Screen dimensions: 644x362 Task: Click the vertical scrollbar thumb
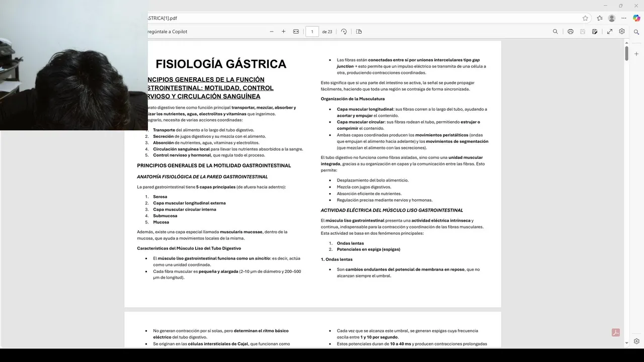(627, 54)
